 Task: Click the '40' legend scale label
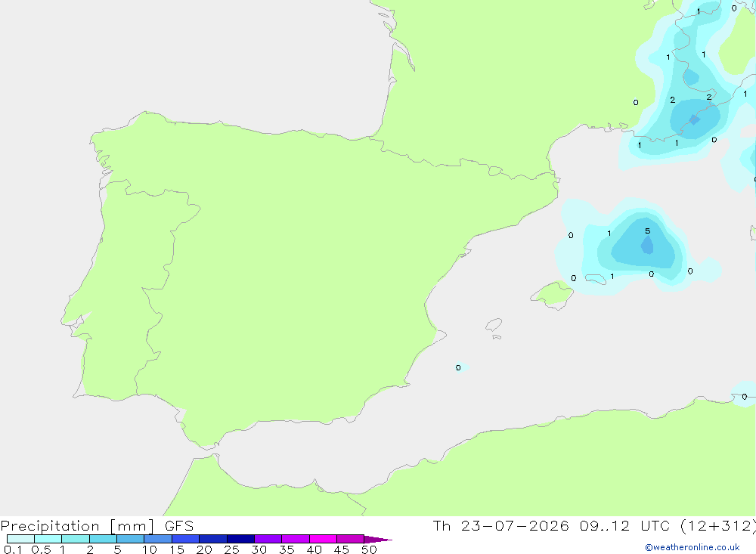(x=314, y=549)
